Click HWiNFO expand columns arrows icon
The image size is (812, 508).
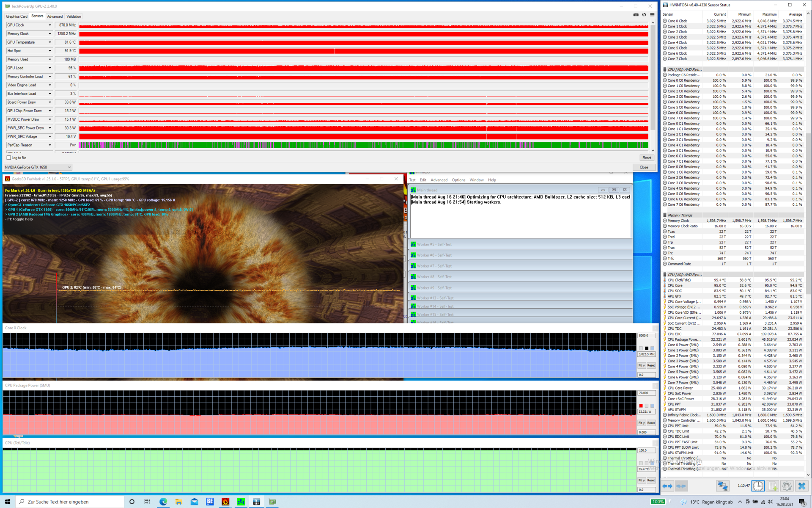click(667, 486)
